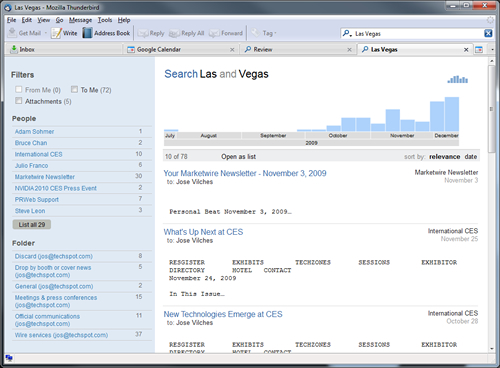The height and width of the screenshot is (368, 500).
Task: Clear the search box with the X icon
Action: 488,33
